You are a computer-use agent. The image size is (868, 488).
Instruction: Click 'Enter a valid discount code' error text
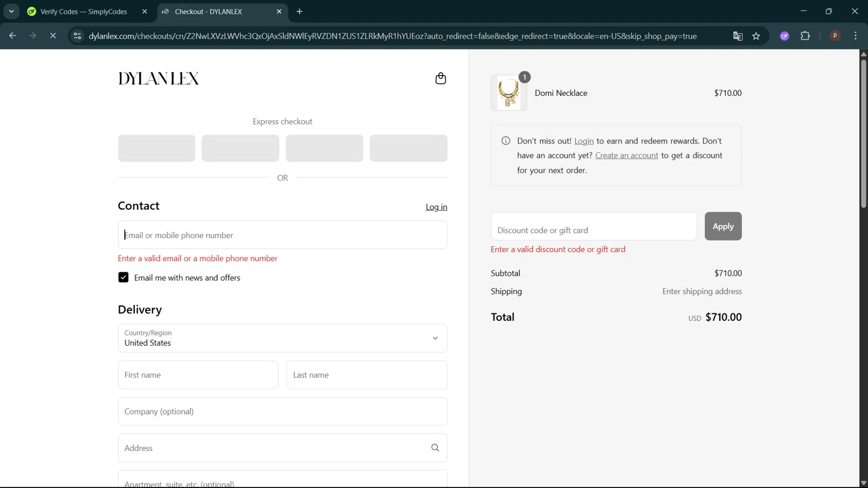[558, 249]
